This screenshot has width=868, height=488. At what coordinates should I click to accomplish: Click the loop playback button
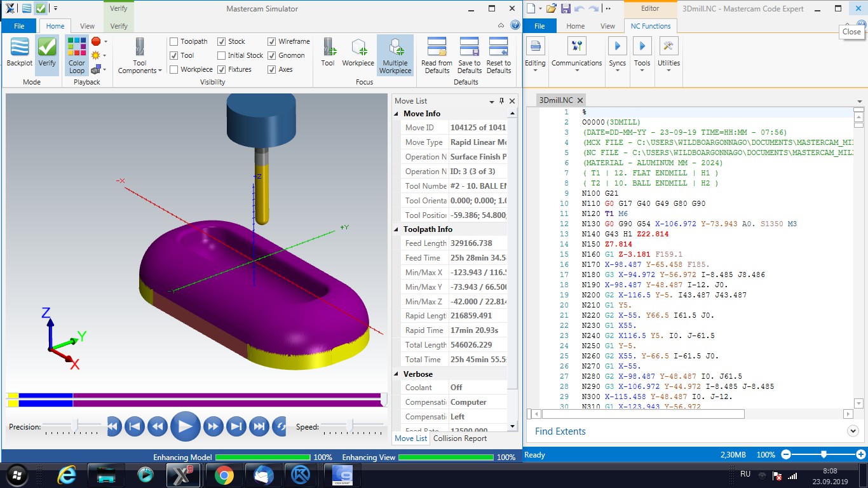(279, 426)
